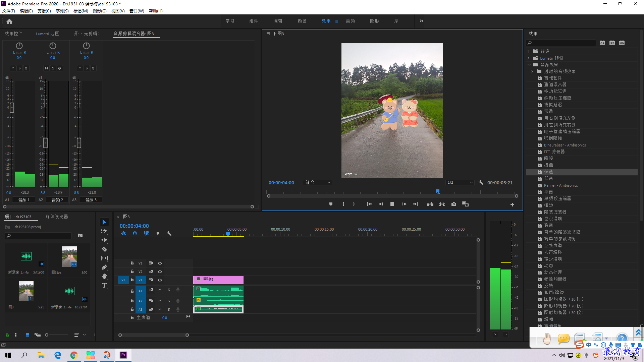
Task: Click the project thumbnail zoom slider
Action: point(57,335)
